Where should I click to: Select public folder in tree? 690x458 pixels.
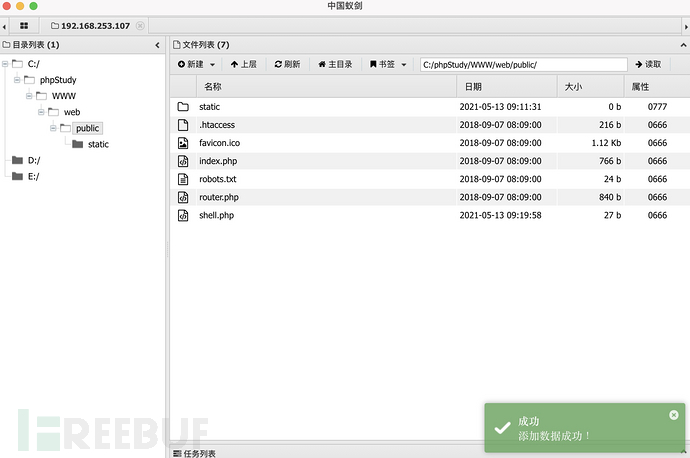[88, 128]
